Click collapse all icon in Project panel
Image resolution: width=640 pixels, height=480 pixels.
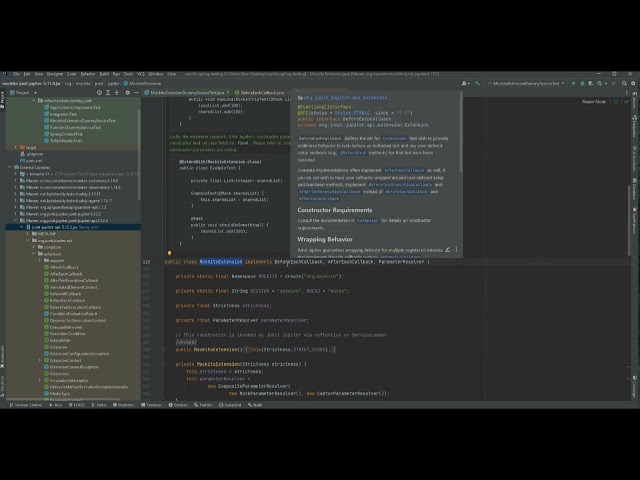click(x=117, y=93)
